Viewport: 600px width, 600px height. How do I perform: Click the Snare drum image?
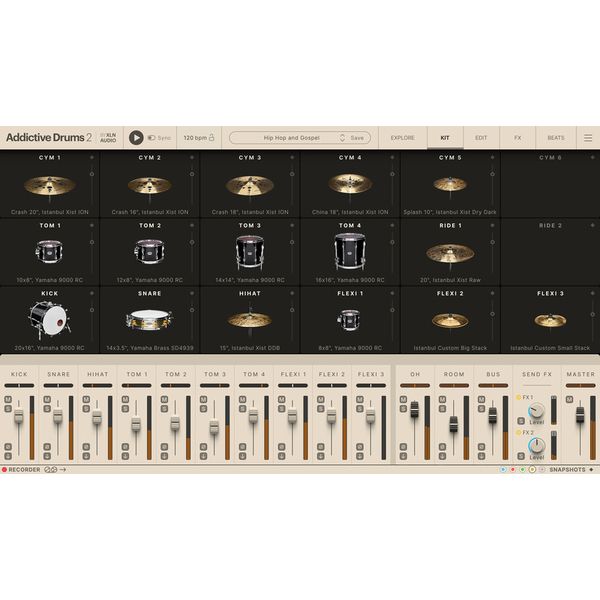149,320
